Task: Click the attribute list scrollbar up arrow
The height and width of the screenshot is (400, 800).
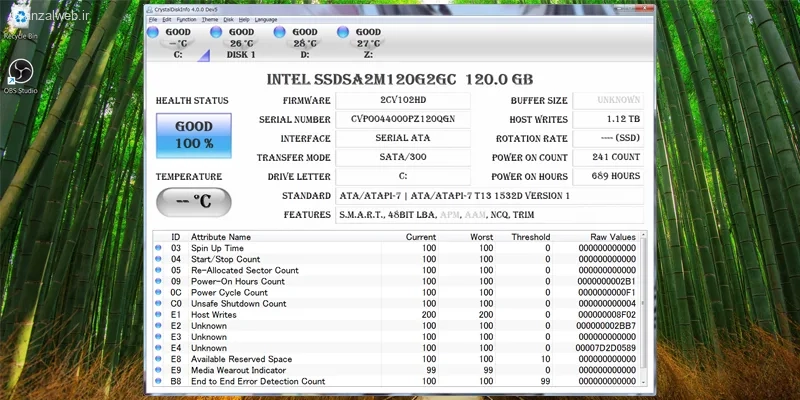Action: (x=643, y=235)
